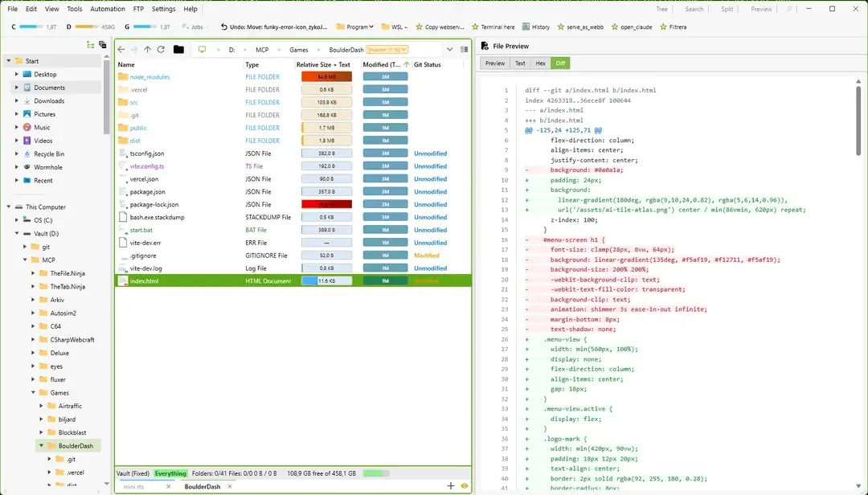Refresh the file list

pyautogui.click(x=161, y=49)
